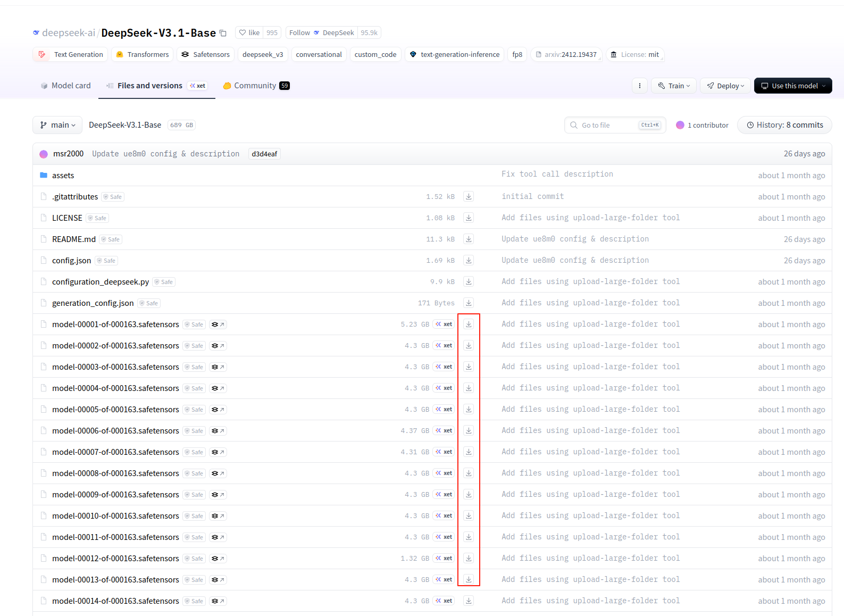844x616 pixels.
Task: Open the main branch selector
Action: [x=57, y=125]
